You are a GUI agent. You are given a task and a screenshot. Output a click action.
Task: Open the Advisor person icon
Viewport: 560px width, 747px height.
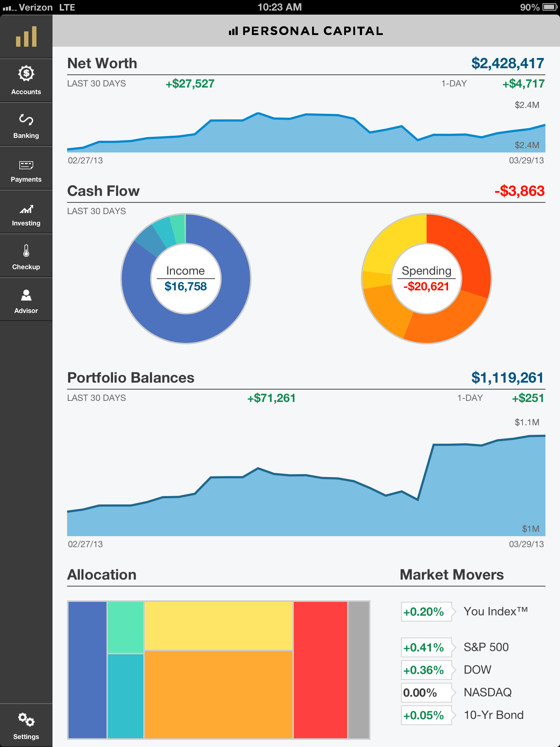(26, 295)
